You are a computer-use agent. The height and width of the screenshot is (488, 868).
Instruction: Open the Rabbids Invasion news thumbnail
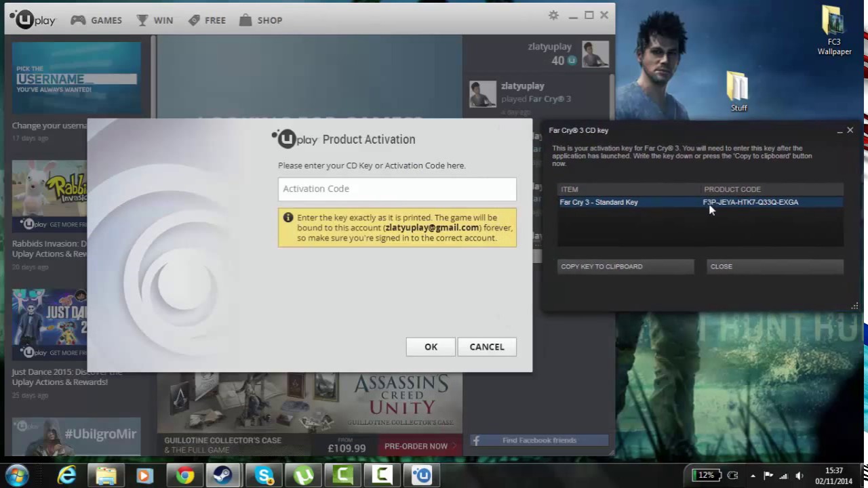(50, 197)
